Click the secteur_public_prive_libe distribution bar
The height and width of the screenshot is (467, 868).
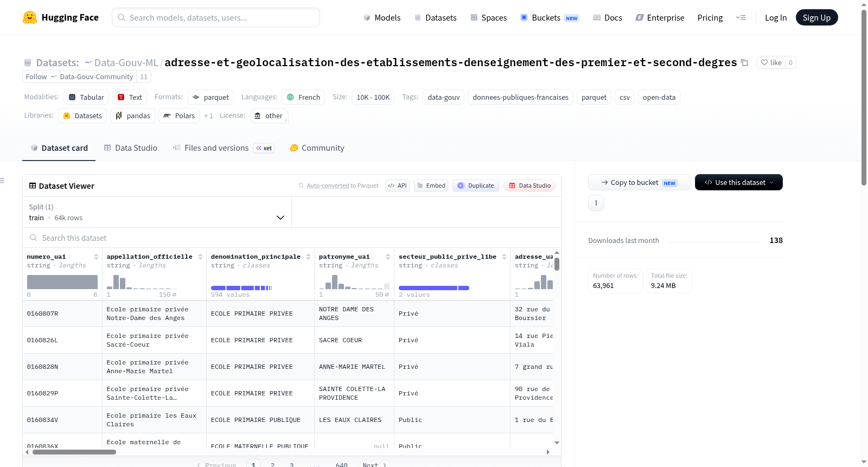tap(433, 288)
